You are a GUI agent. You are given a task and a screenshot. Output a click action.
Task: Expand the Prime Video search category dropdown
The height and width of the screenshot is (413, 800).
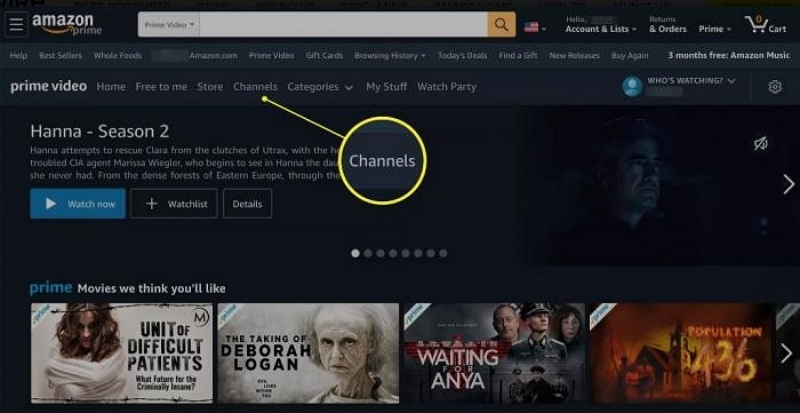point(169,25)
